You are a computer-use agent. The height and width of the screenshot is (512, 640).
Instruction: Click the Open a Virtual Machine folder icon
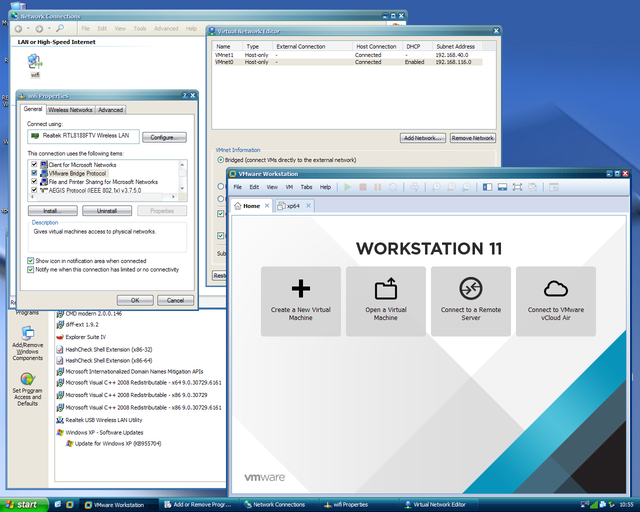pos(386,288)
